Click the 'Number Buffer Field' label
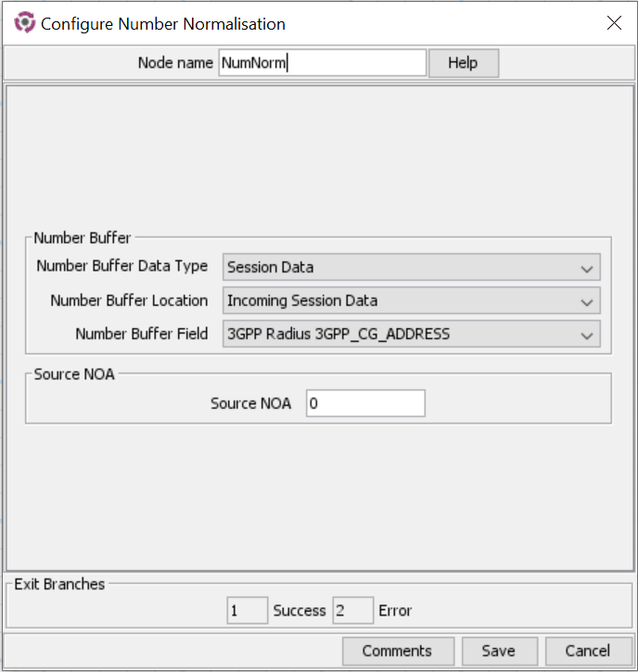 pos(142,334)
